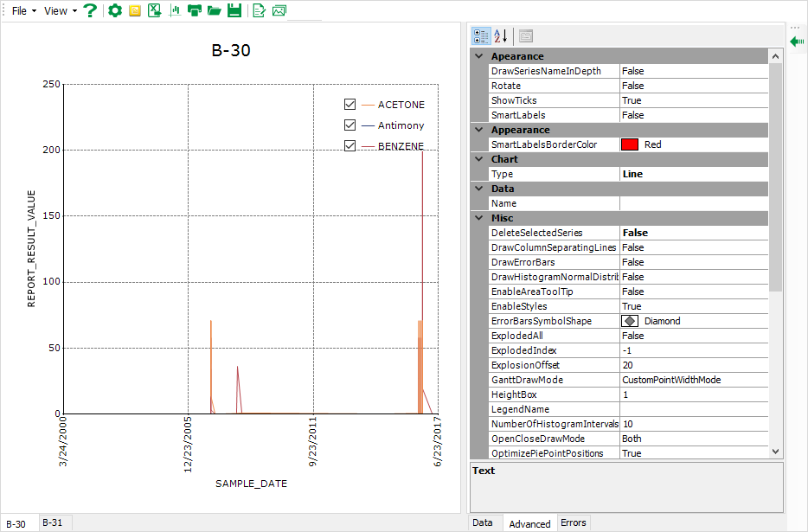Click the printer icon to print chart
Viewport: 808px width, 532px height.
[195, 11]
